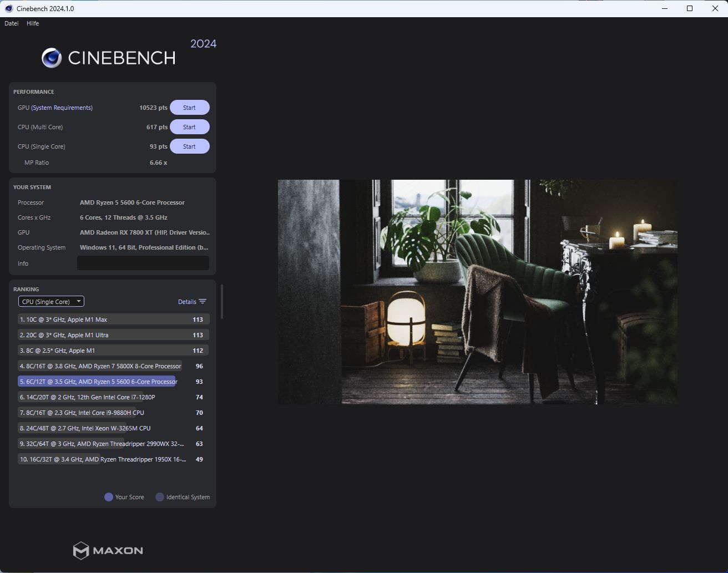
Task: Select the Apple M1 Ultra ranking row
Action: point(113,335)
